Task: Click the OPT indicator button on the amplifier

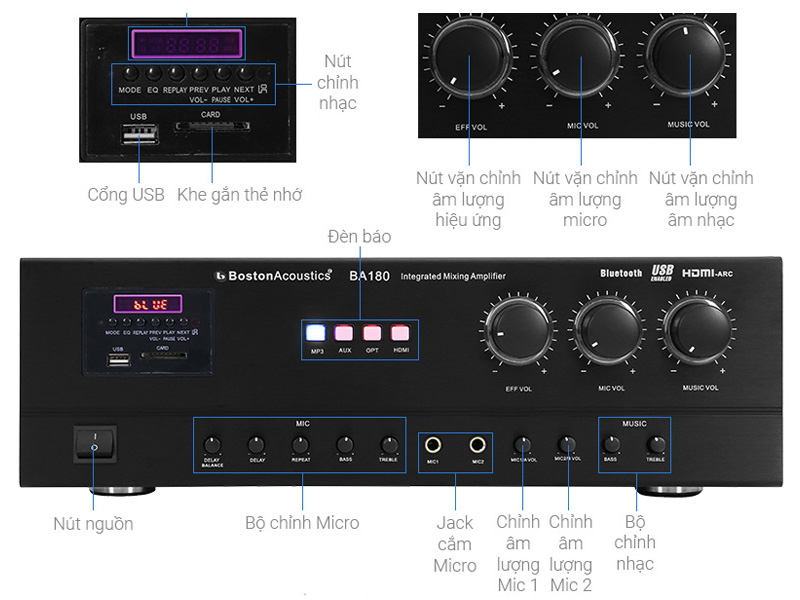Action: [x=372, y=333]
